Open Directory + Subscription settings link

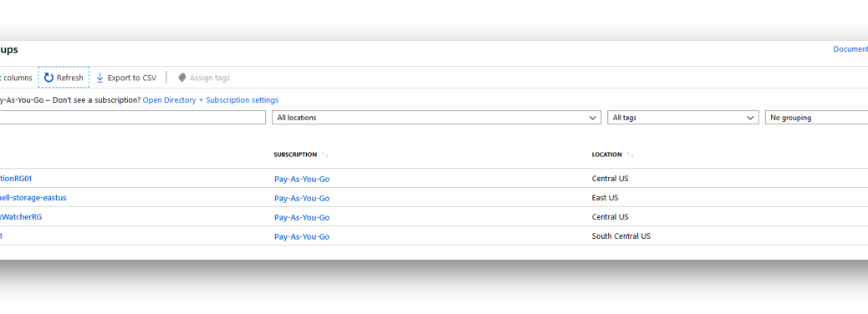coord(211,100)
